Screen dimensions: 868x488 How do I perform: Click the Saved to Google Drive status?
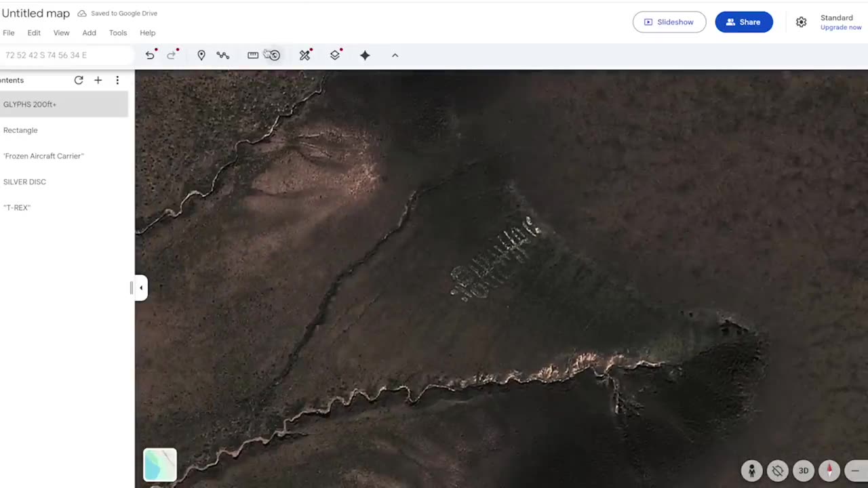click(x=124, y=14)
